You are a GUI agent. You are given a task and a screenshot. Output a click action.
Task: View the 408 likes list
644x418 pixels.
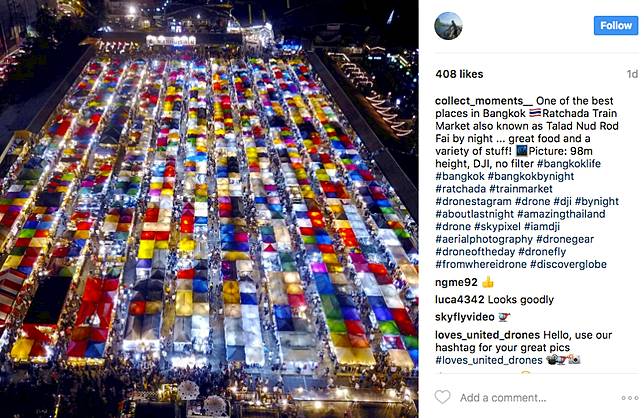coord(459,74)
